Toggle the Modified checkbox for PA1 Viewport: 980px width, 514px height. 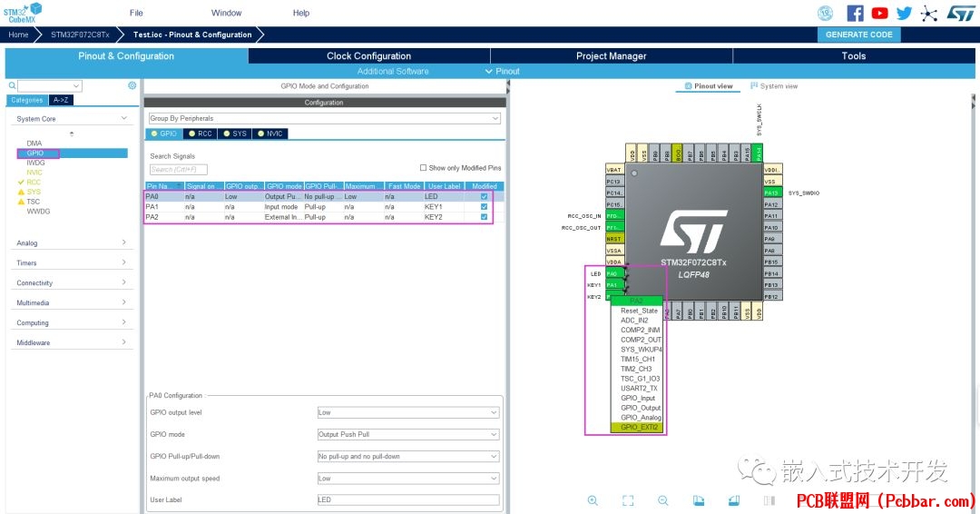point(484,206)
